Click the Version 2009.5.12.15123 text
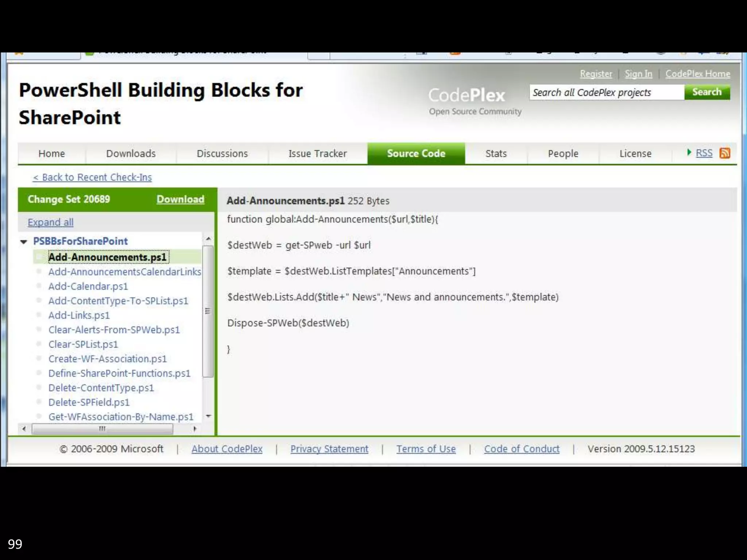Viewport: 747px width, 560px height. click(x=641, y=449)
